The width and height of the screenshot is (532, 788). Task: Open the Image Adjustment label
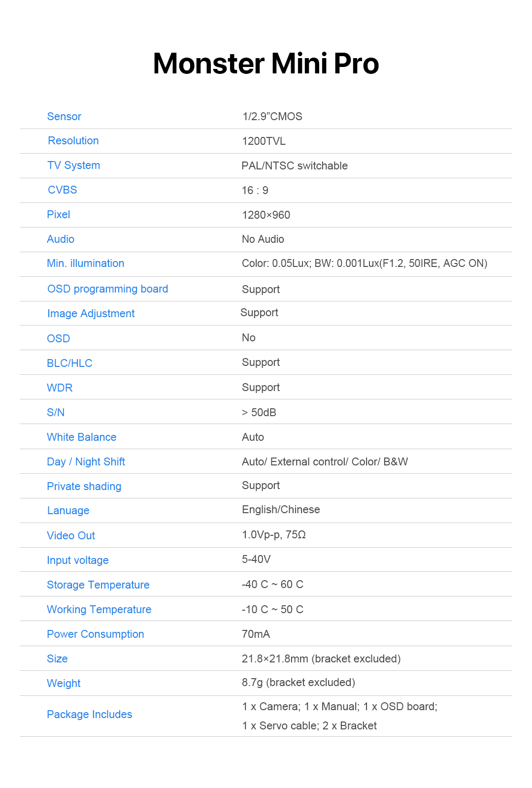[91, 314]
